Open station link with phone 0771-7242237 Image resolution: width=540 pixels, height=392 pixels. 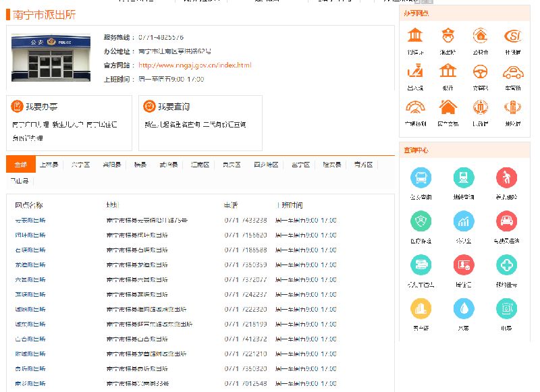(x=30, y=294)
